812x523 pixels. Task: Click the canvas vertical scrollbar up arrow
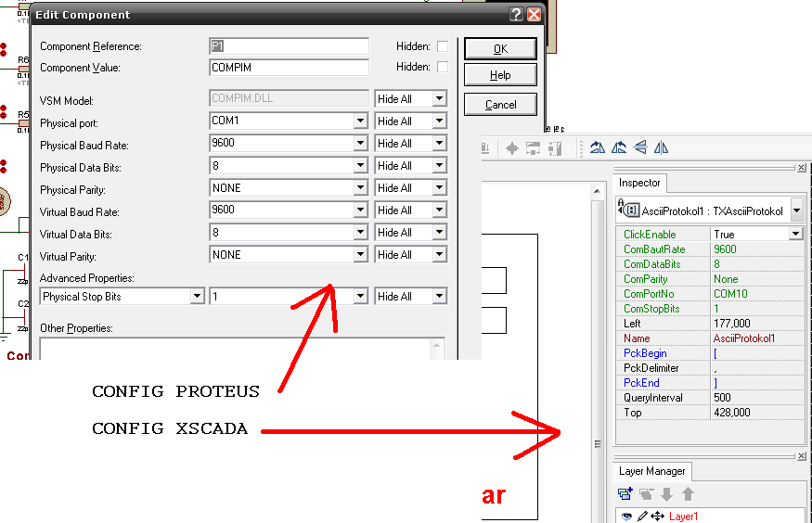click(x=597, y=191)
